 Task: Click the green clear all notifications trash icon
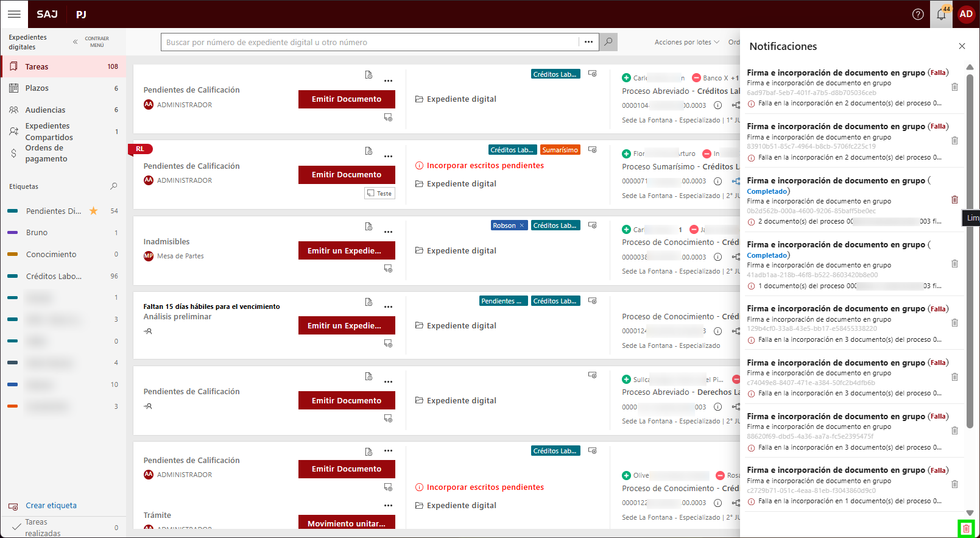[x=965, y=528]
